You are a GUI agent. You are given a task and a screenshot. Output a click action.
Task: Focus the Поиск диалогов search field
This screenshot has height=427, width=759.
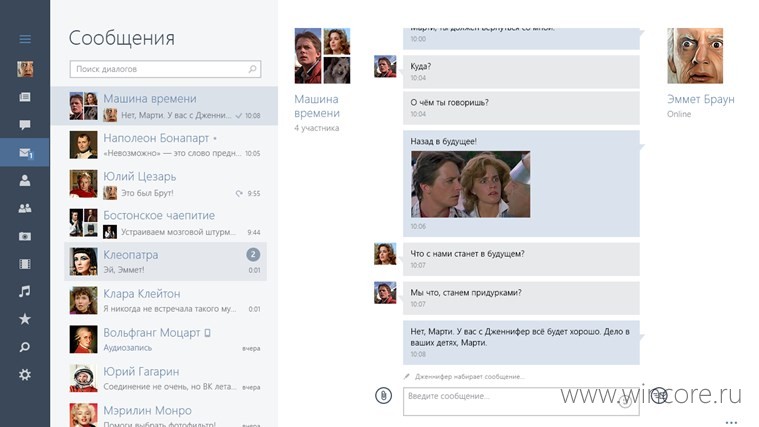(x=166, y=69)
